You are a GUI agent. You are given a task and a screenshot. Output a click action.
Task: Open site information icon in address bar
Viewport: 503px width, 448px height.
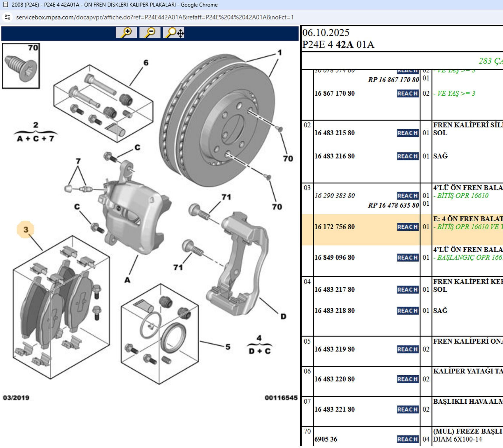8,17
